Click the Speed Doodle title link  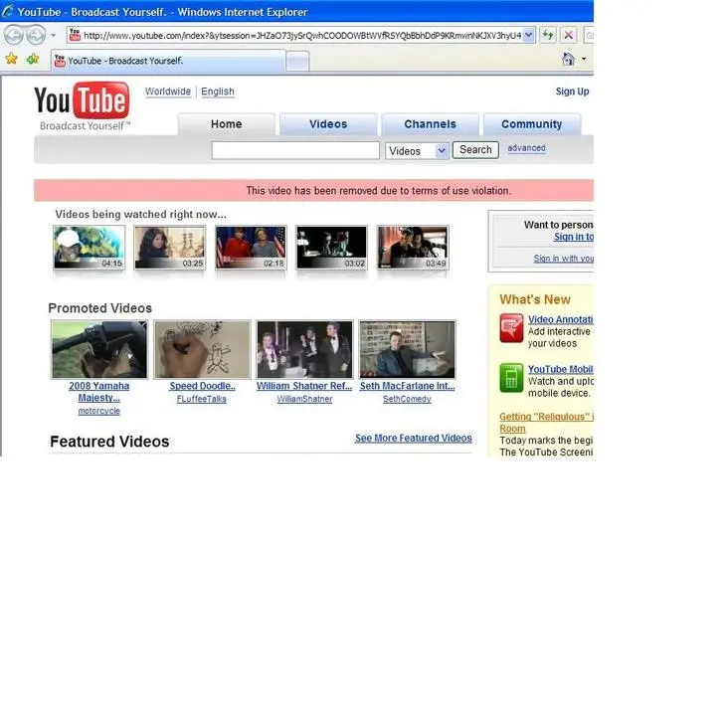pyautogui.click(x=203, y=386)
